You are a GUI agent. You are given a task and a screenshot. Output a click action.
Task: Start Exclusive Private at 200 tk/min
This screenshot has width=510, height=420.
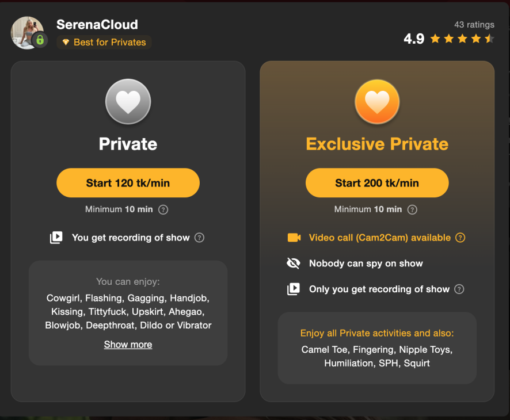(377, 183)
